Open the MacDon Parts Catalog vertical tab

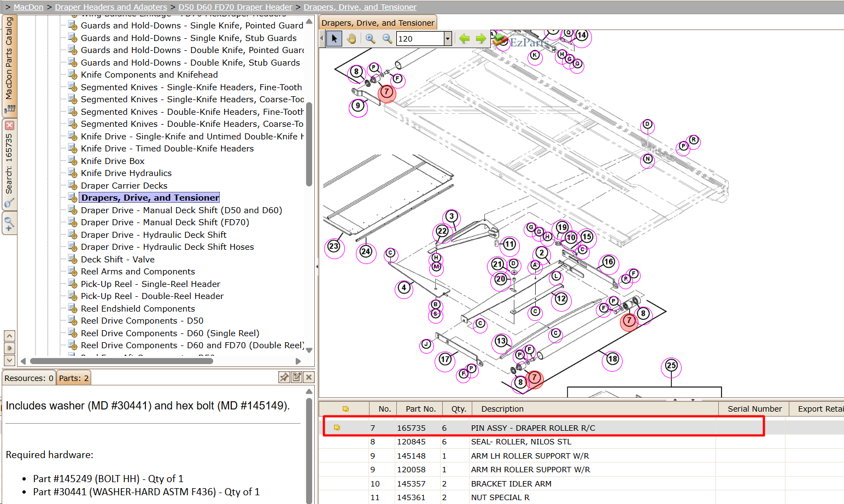click(x=9, y=66)
